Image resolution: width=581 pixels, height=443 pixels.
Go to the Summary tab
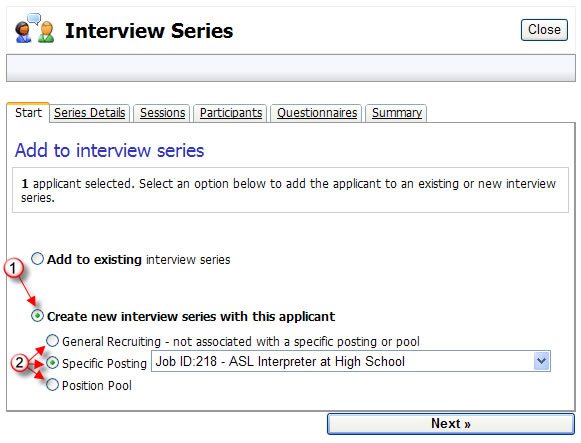pos(396,113)
